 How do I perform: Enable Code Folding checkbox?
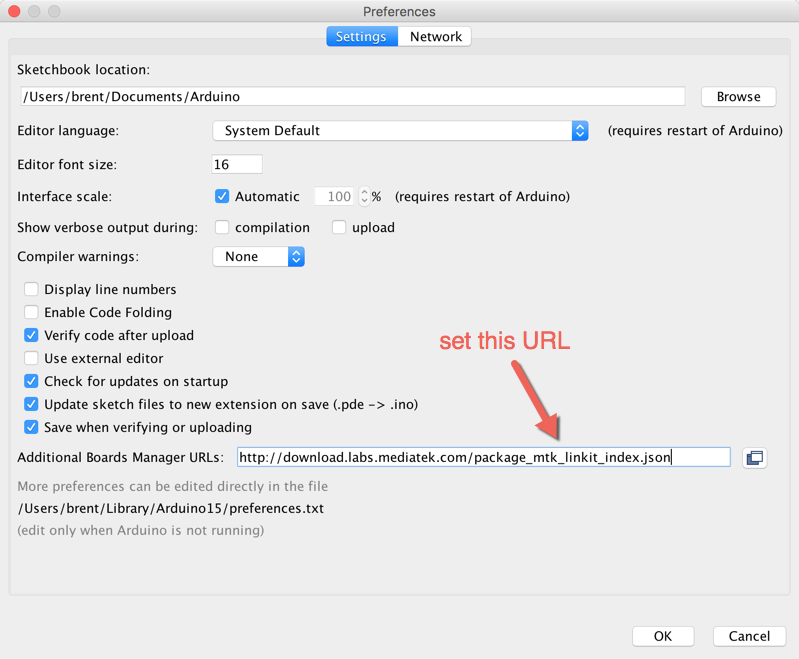(x=31, y=312)
